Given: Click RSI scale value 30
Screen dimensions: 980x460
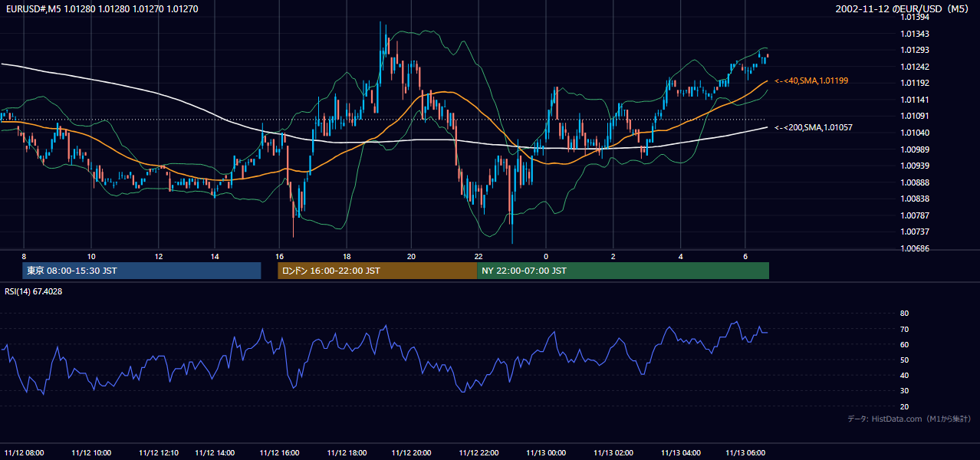Looking at the screenshot, I should point(904,392).
